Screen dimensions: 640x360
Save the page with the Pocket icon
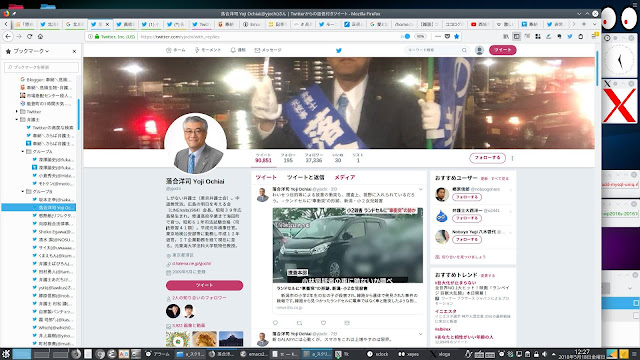[447, 36]
